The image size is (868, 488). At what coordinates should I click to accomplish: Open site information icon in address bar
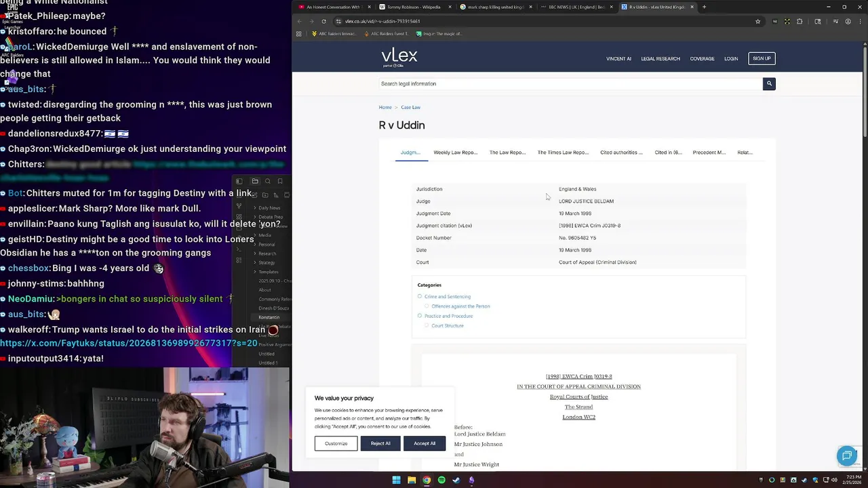(x=338, y=21)
